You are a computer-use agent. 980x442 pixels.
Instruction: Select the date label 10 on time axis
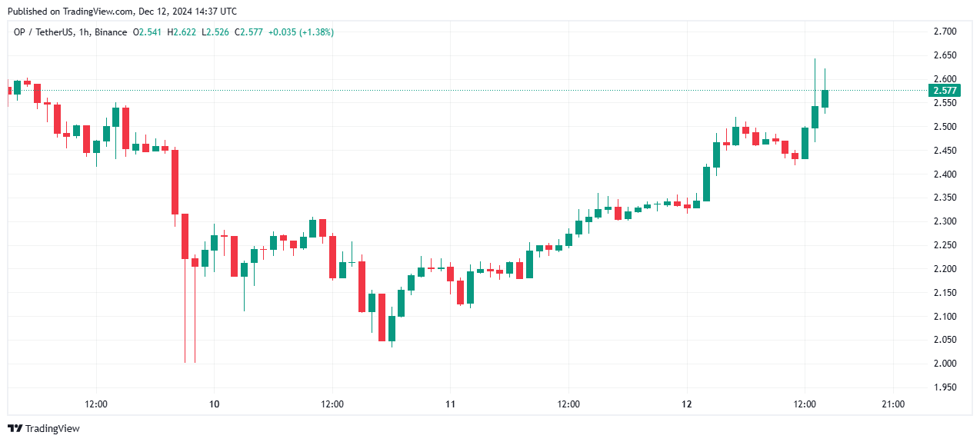pos(215,404)
